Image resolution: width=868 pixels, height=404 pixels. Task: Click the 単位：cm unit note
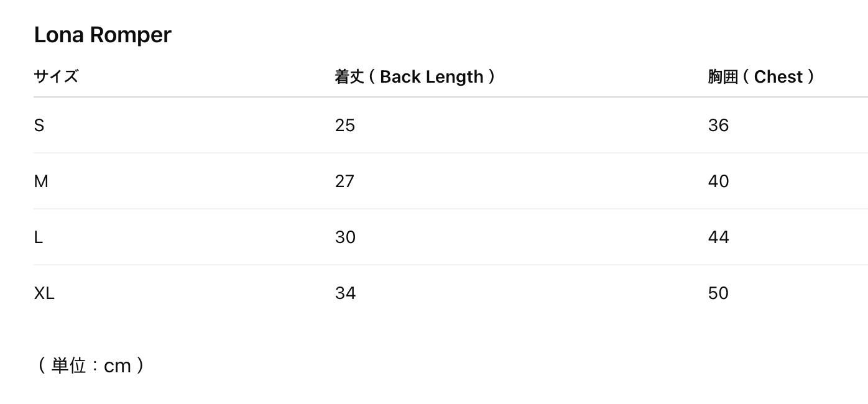[91, 365]
